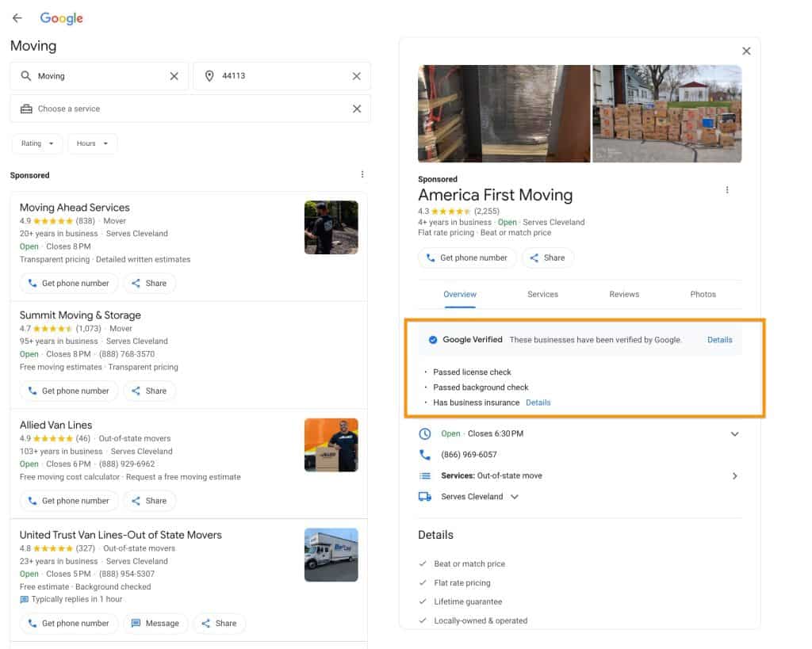812x649 pixels.
Task: Call the number (866) 969-6057
Action: point(469,455)
